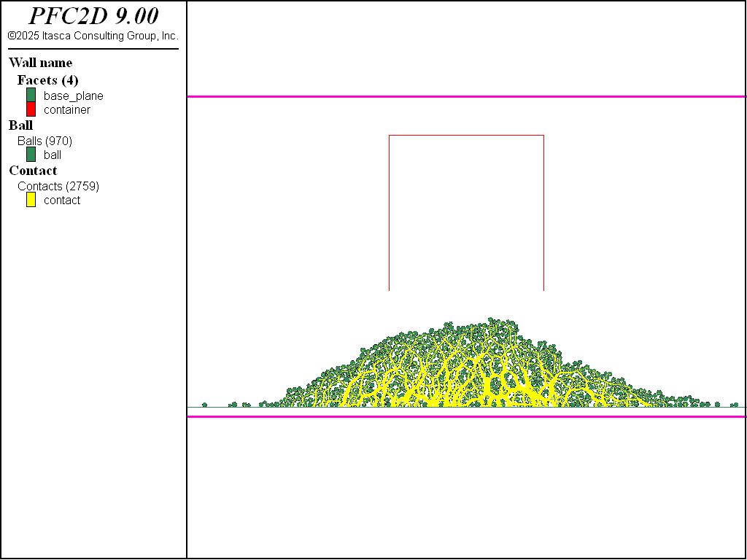The image size is (747, 560).
Task: Click the 'Balls (970)' count text
Action: [x=44, y=141]
